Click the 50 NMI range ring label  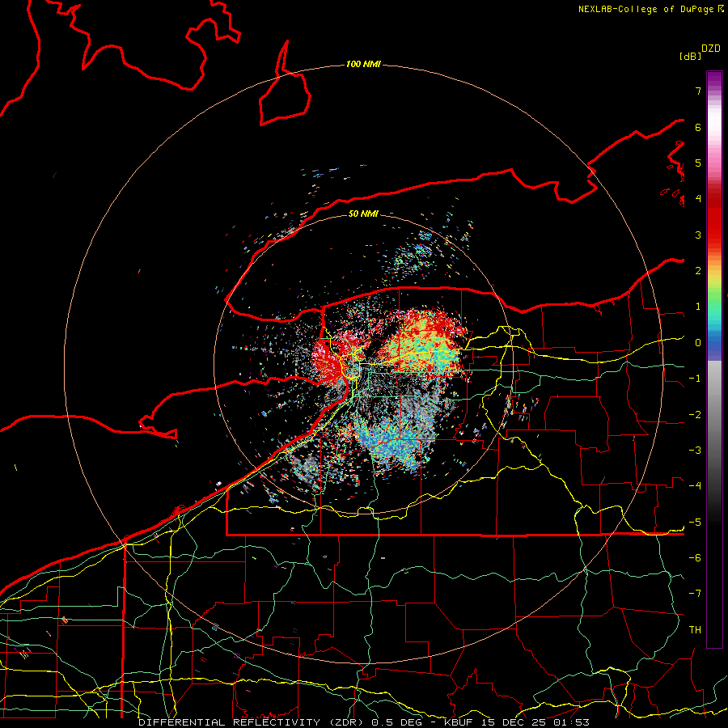pyautogui.click(x=363, y=214)
